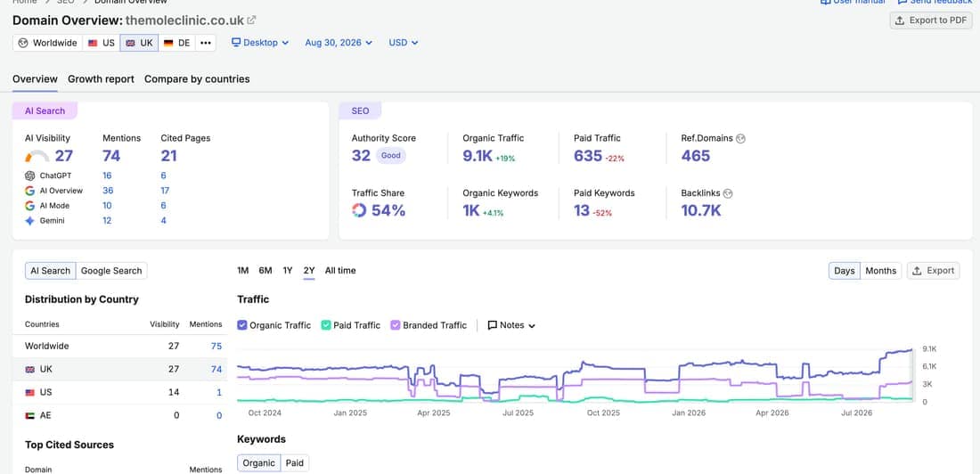The width and height of the screenshot is (980, 474).
Task: Select the Months view button
Action: click(880, 271)
